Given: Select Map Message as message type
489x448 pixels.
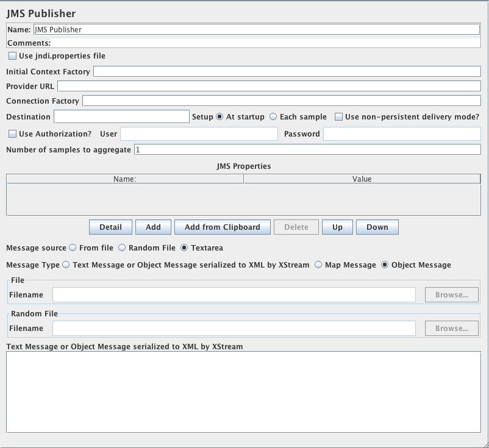Looking at the screenshot, I should (x=318, y=265).
